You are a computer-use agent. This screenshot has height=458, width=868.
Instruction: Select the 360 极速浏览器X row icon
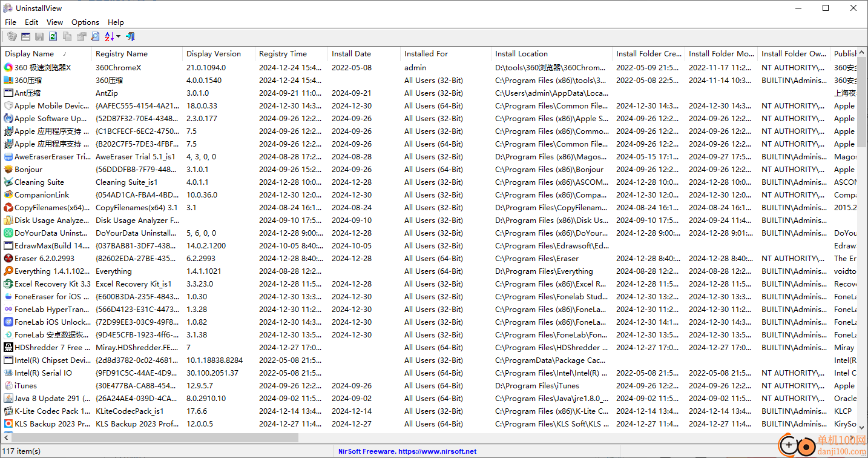pos(8,68)
